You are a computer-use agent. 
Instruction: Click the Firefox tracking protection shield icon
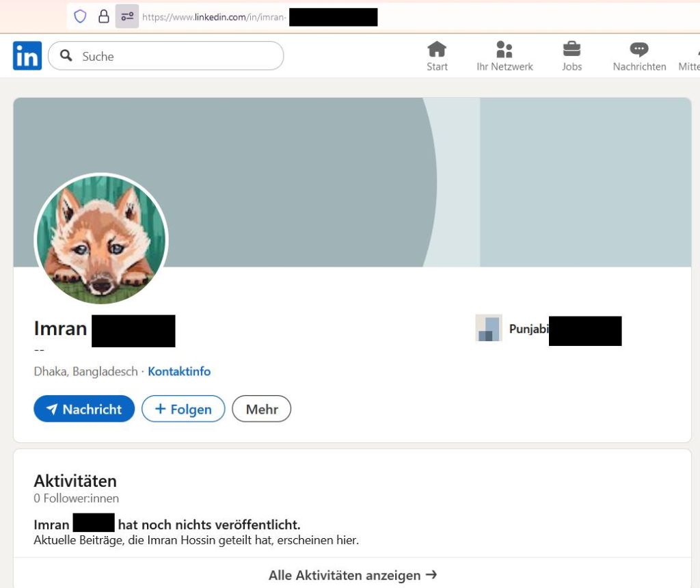point(80,16)
